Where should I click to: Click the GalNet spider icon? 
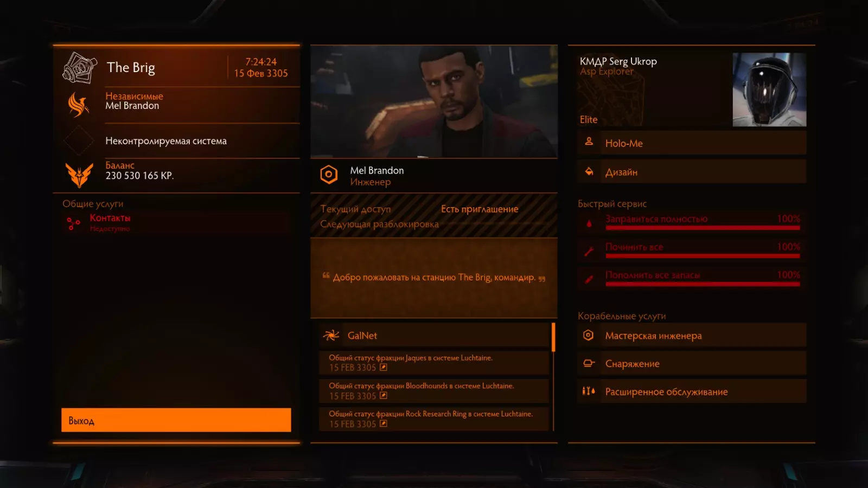(x=331, y=335)
